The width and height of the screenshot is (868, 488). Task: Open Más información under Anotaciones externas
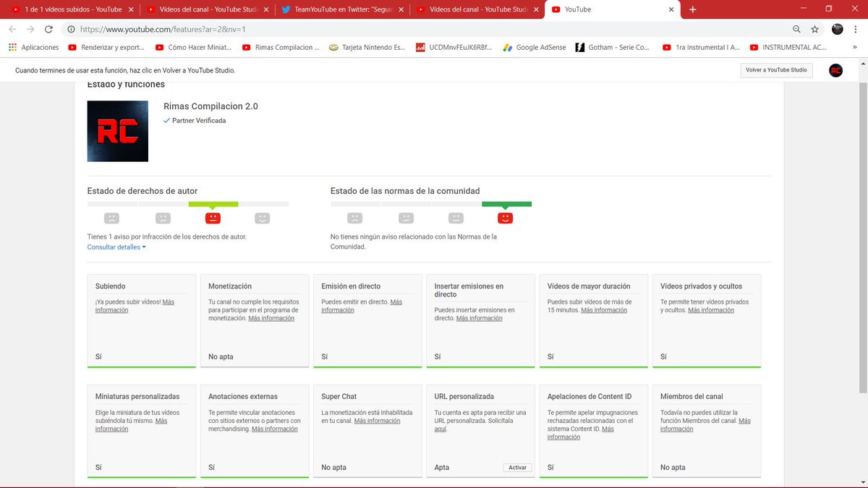pos(274,429)
